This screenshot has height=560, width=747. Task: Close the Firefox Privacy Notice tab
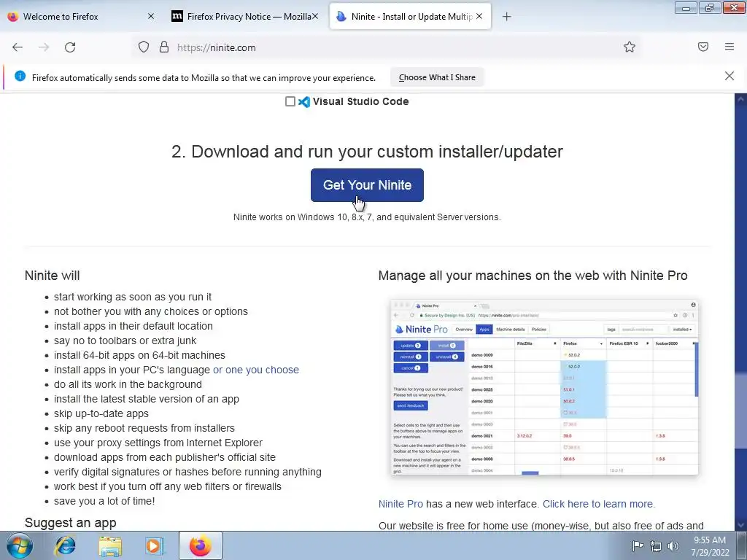(315, 16)
